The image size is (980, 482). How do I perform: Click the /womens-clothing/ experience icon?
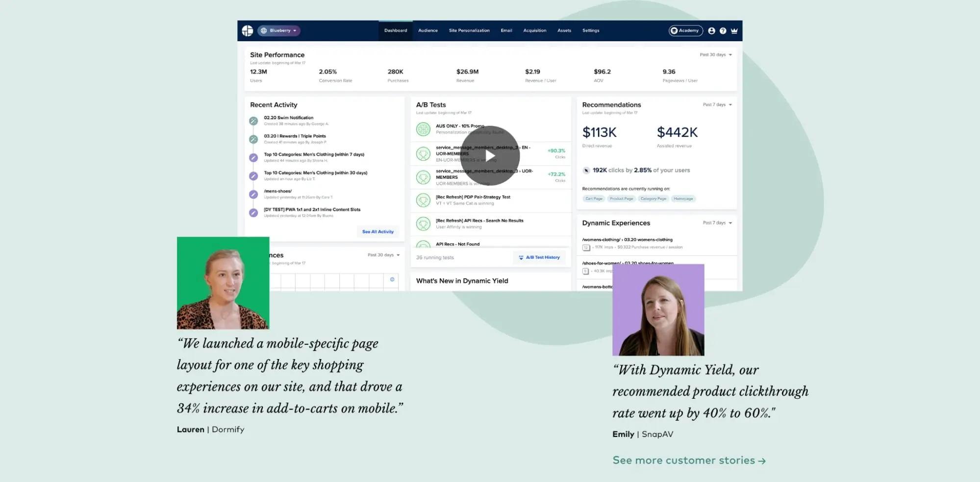586,247
